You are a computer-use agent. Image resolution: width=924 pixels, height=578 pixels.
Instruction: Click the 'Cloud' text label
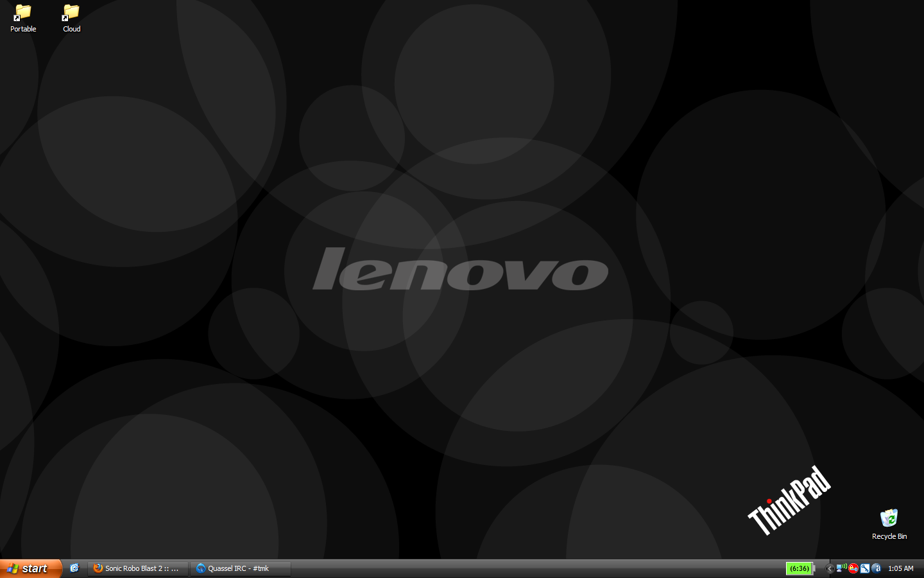tap(71, 29)
